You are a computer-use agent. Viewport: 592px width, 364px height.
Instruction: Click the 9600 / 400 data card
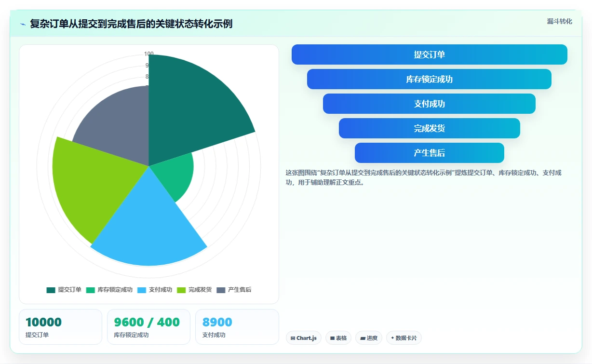[148, 327]
